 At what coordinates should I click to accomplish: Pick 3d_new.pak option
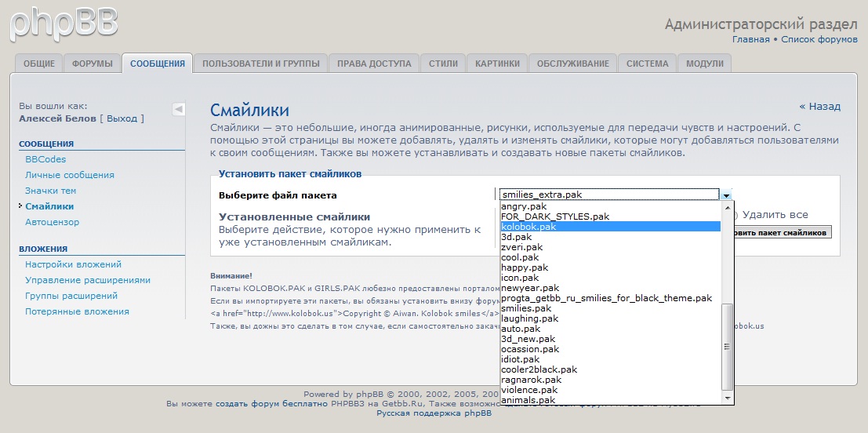(x=610, y=339)
